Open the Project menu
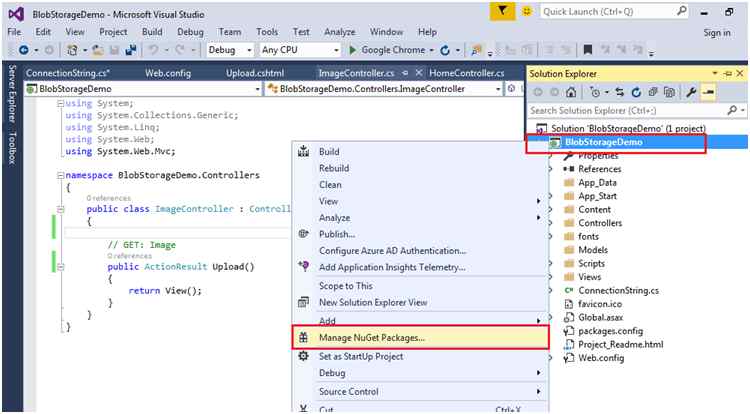Screen dimensions: 750x414 point(113,32)
